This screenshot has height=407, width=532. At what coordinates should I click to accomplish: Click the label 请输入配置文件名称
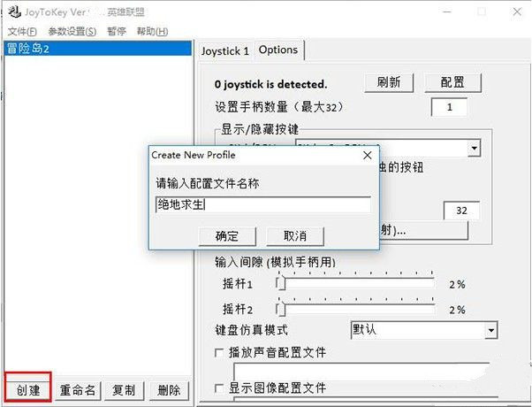pyautogui.click(x=208, y=183)
